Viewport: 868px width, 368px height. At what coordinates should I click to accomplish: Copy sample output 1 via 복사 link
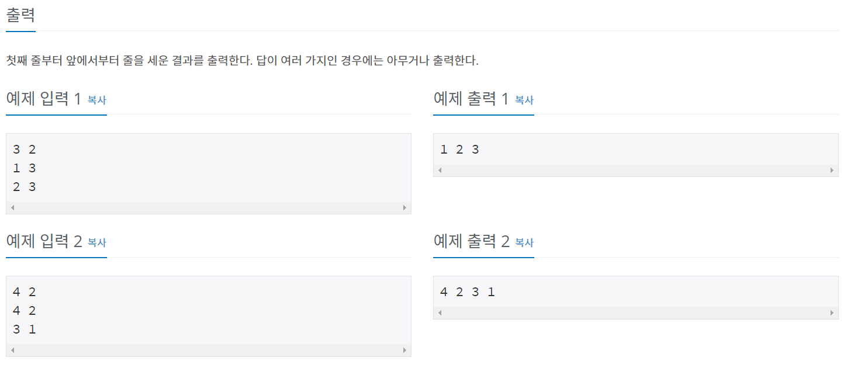coord(524,100)
